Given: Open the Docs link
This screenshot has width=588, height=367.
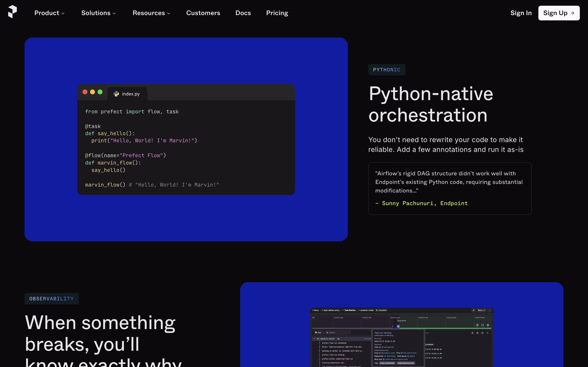Looking at the screenshot, I should coord(243,13).
